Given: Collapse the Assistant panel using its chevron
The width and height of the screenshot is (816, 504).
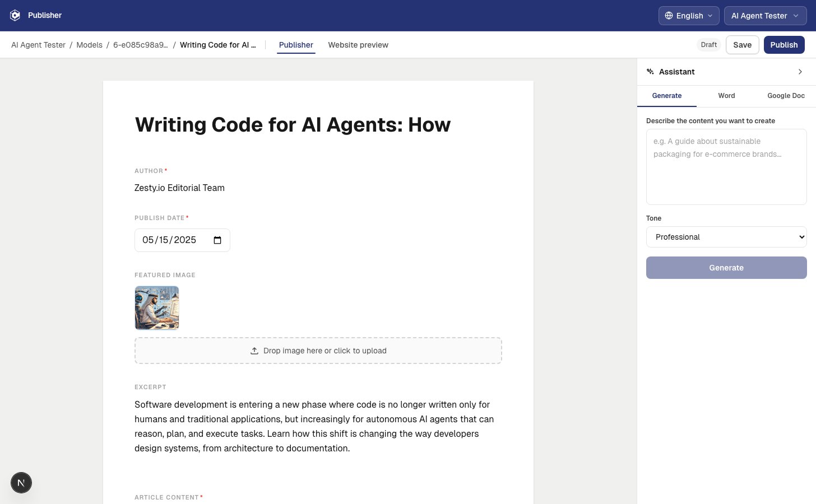Looking at the screenshot, I should pos(800,72).
